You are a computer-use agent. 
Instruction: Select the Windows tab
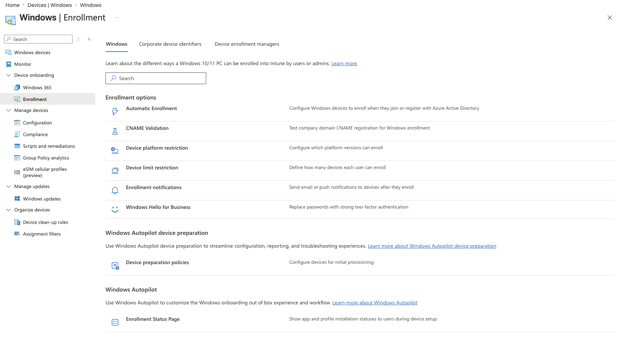point(117,44)
